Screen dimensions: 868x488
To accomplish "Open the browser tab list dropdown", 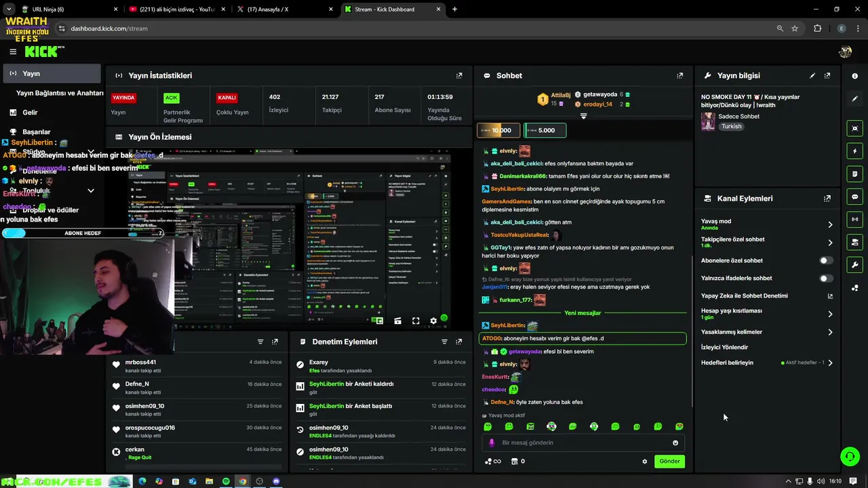I will (x=9, y=9).
